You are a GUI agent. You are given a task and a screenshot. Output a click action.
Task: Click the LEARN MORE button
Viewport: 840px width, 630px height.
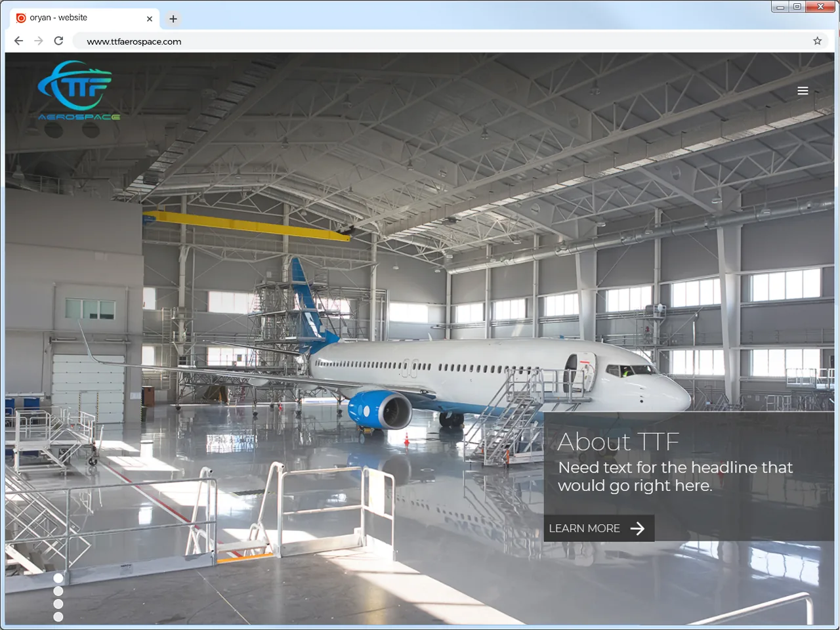(x=599, y=528)
